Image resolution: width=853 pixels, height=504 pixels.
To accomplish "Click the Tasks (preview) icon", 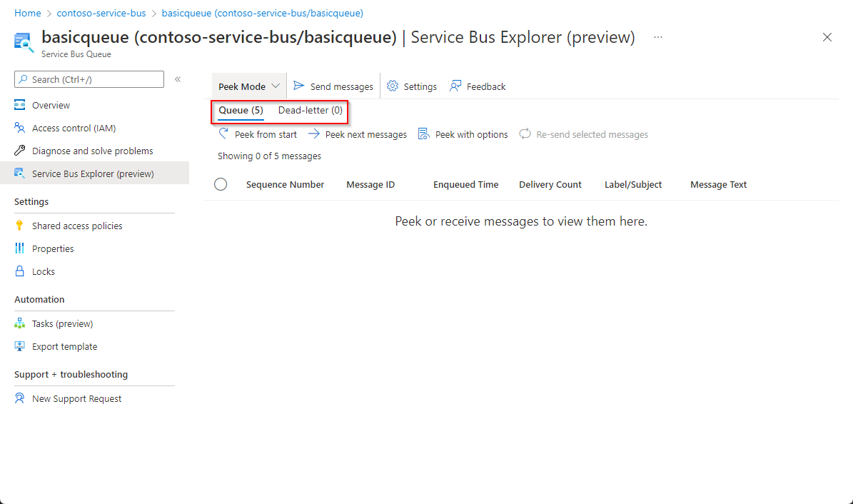I will coord(19,323).
